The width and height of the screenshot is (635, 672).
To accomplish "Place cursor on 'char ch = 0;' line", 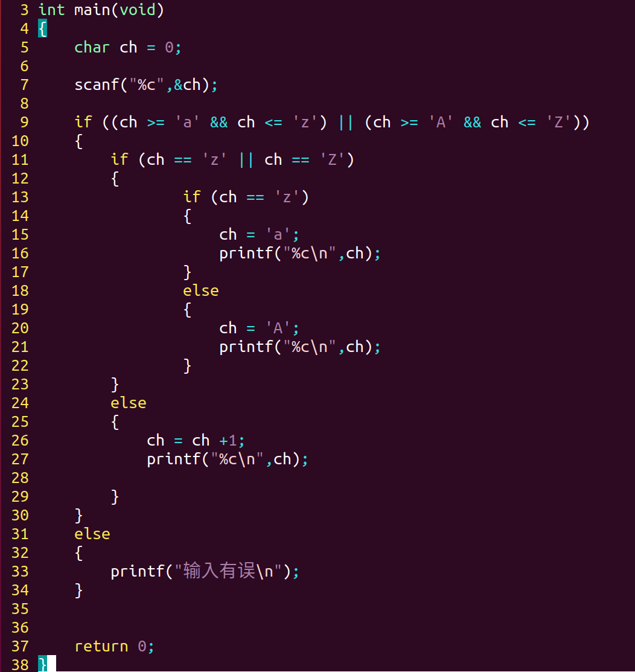I will (128, 47).
